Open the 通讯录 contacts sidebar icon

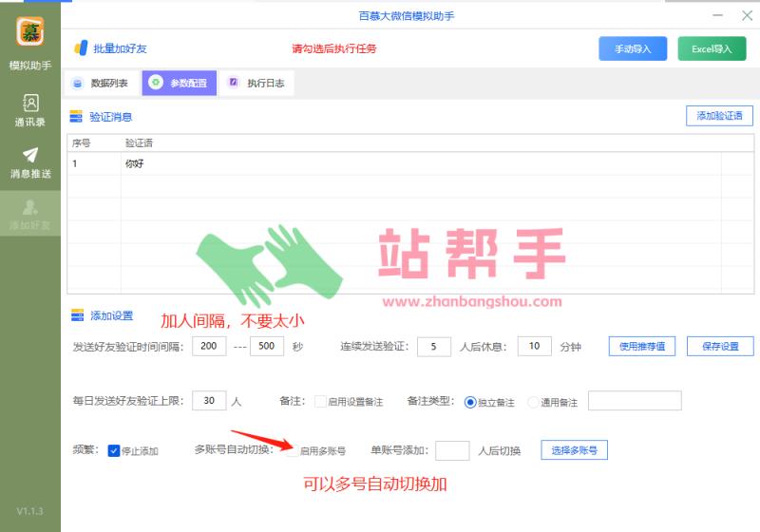[x=30, y=104]
